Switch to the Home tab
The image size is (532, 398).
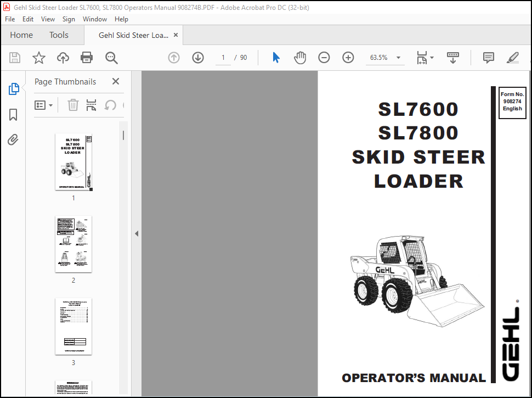(x=21, y=35)
